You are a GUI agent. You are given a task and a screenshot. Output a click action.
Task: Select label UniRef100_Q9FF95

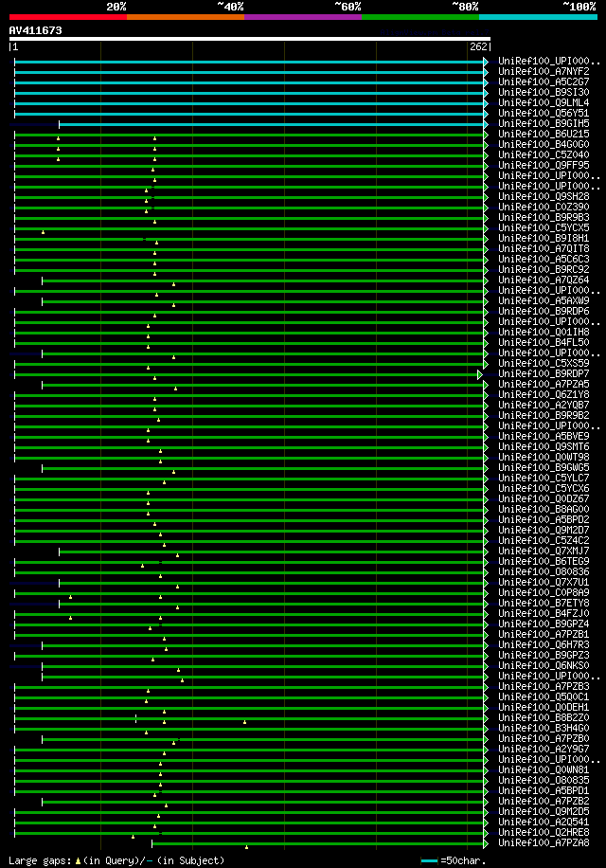click(x=544, y=166)
